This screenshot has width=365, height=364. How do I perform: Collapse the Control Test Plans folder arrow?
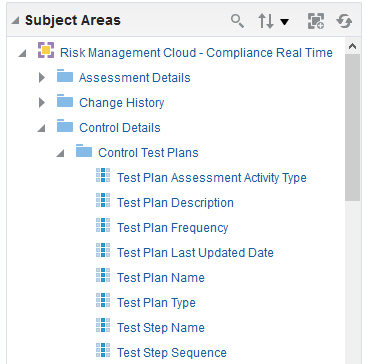click(x=60, y=153)
